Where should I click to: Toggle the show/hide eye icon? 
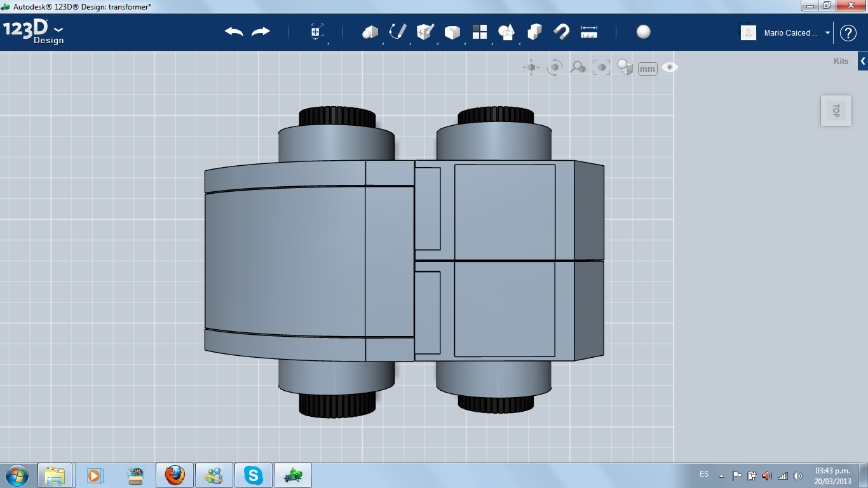click(x=670, y=67)
